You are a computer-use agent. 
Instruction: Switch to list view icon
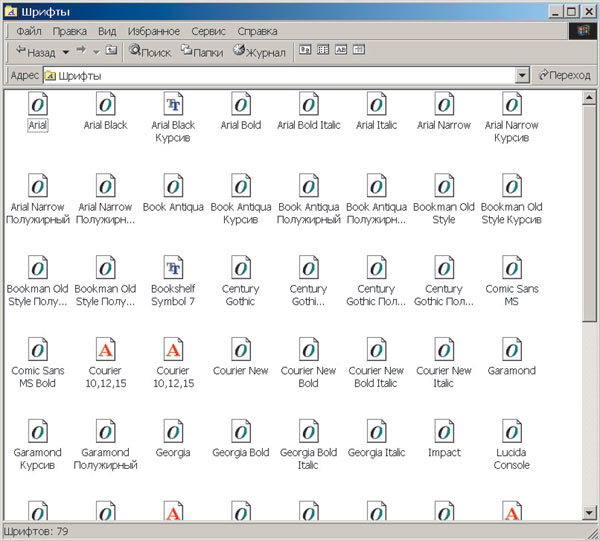323,49
